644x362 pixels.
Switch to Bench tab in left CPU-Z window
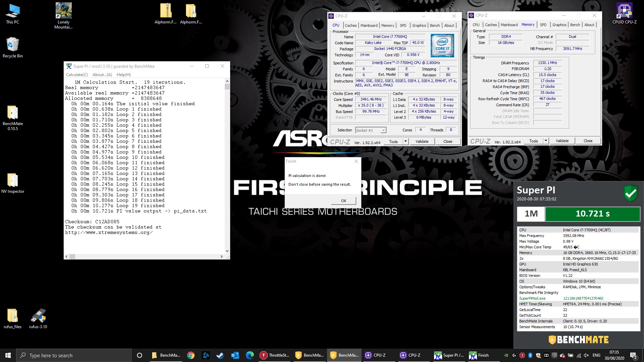tap(435, 25)
